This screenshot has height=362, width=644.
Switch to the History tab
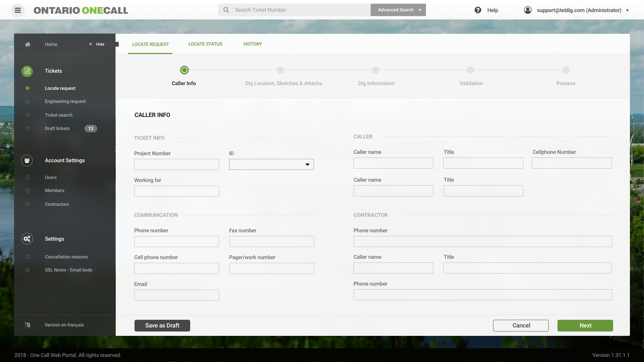point(253,44)
